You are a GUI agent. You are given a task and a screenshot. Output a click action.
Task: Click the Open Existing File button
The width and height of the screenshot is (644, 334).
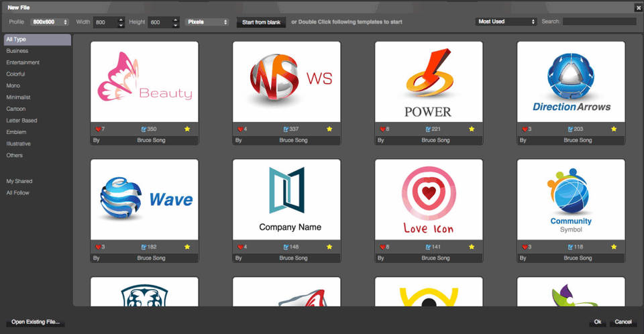tap(36, 323)
